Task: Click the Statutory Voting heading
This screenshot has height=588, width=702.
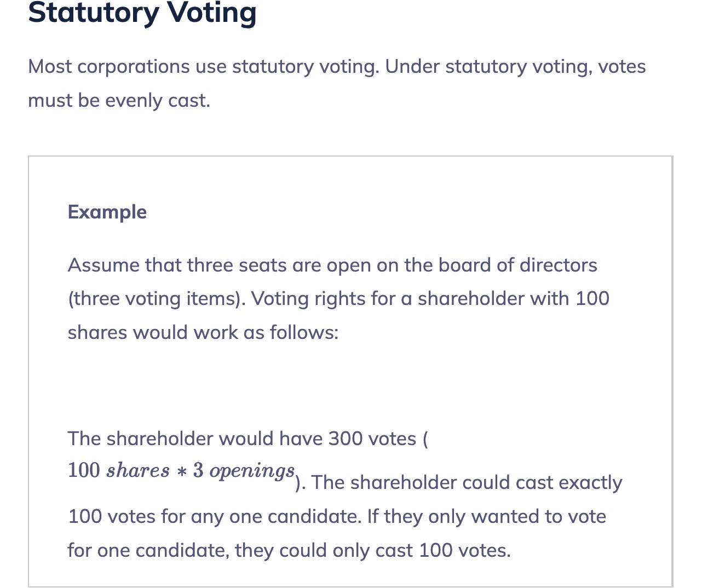Action: click(142, 13)
